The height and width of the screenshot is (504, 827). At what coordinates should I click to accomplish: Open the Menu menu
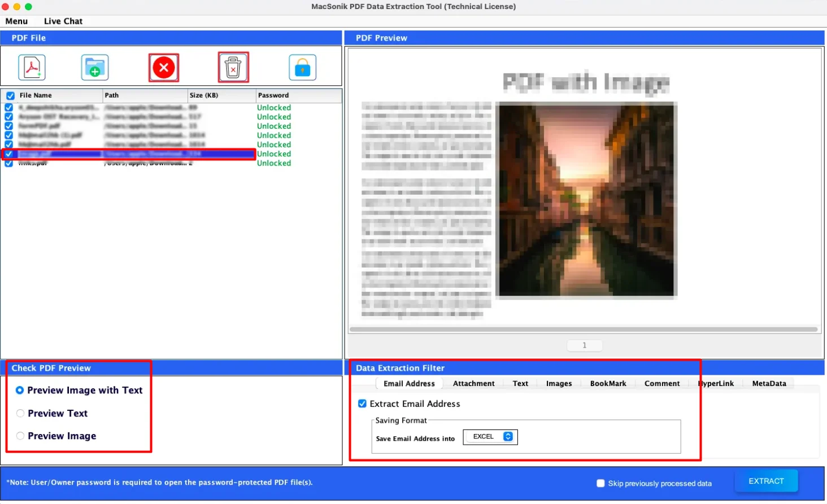coord(16,21)
